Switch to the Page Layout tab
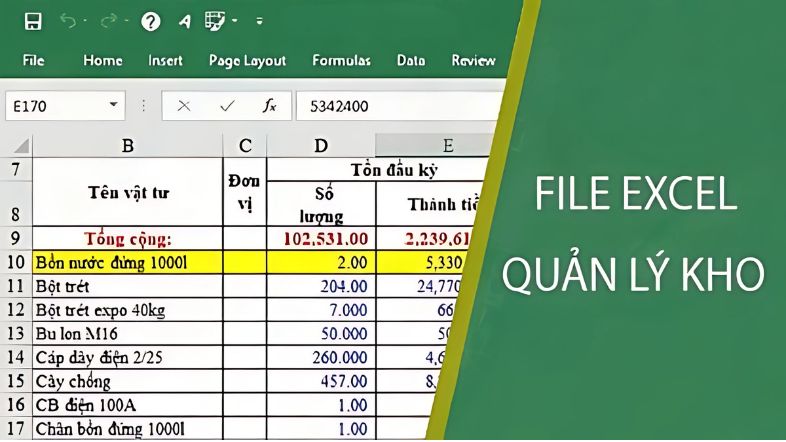This screenshot has width=786, height=442. [x=247, y=60]
